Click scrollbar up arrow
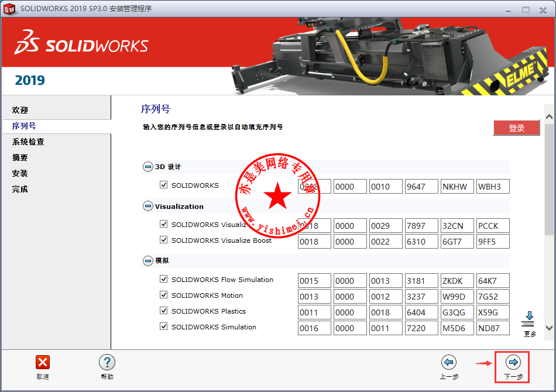556x392 pixels. click(549, 116)
